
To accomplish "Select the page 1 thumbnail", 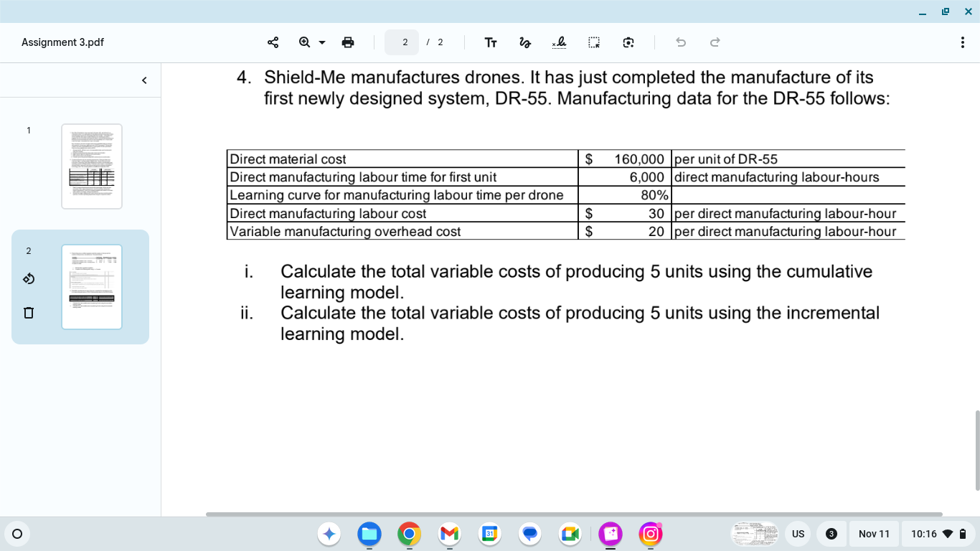I will pyautogui.click(x=92, y=166).
